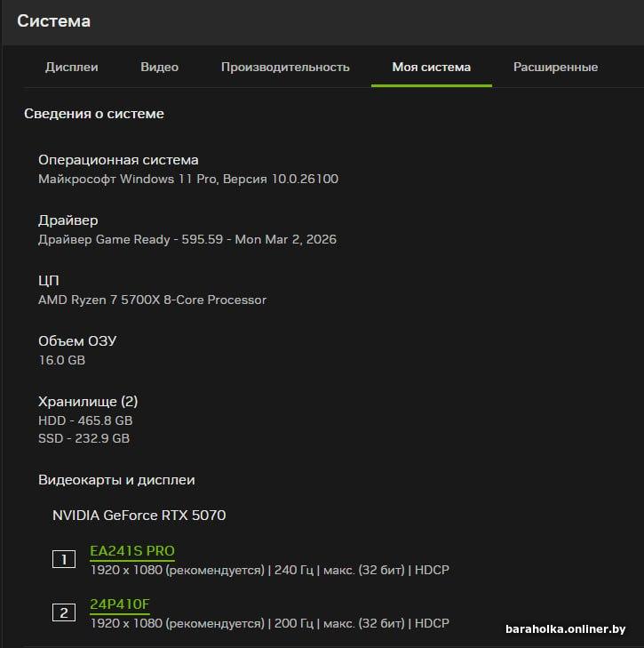Click AMD Ryzen 7 5700X processor text
The image size is (644, 648).
point(152,300)
